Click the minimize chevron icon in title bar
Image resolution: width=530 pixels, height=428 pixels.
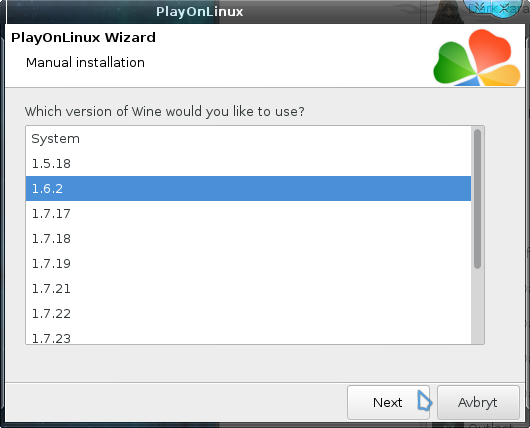pos(481,7)
